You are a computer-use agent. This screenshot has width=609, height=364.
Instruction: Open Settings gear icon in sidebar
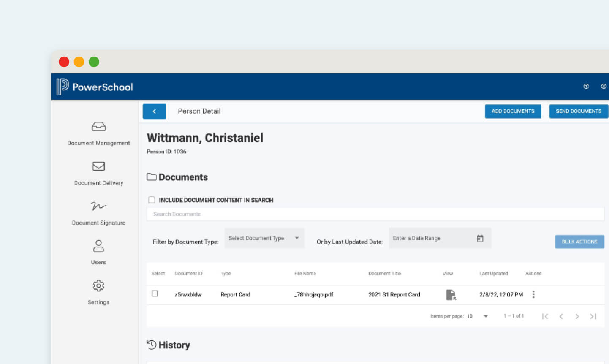coord(98,286)
